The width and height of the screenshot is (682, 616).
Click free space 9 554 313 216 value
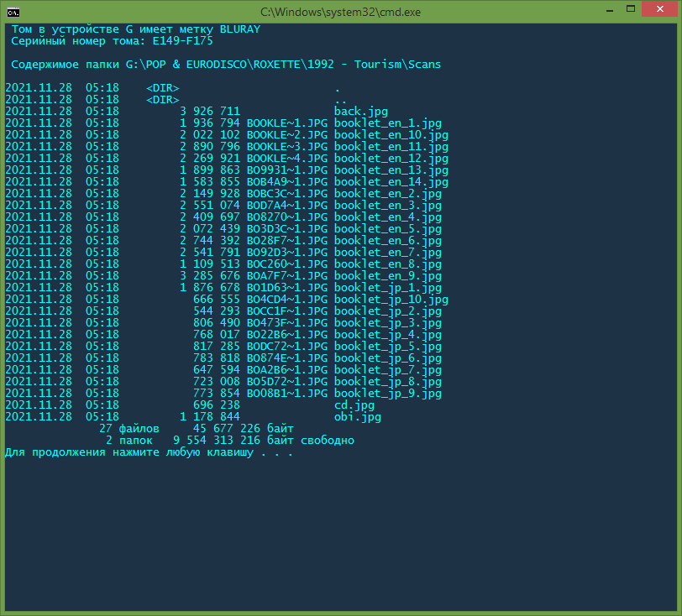click(217, 440)
